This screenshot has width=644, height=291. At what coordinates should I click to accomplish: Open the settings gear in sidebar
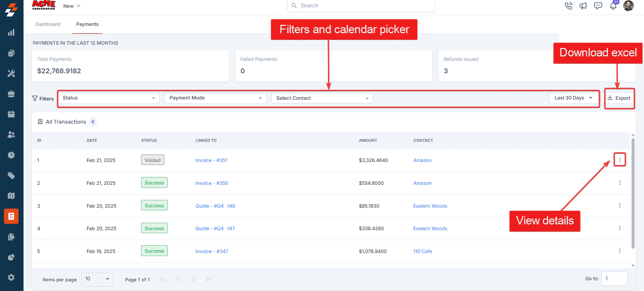click(11, 278)
